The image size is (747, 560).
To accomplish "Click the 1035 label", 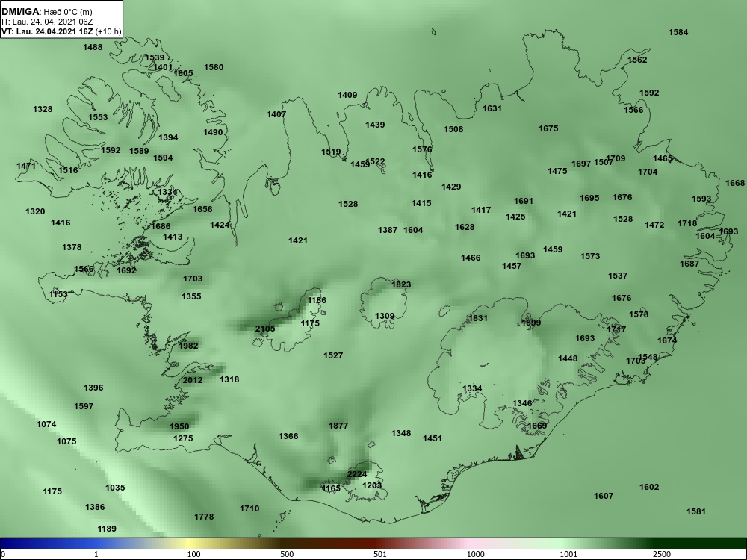I will pos(115,488).
